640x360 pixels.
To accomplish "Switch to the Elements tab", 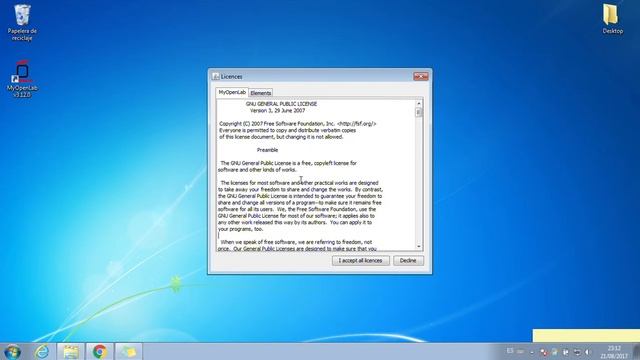I will (x=260, y=93).
